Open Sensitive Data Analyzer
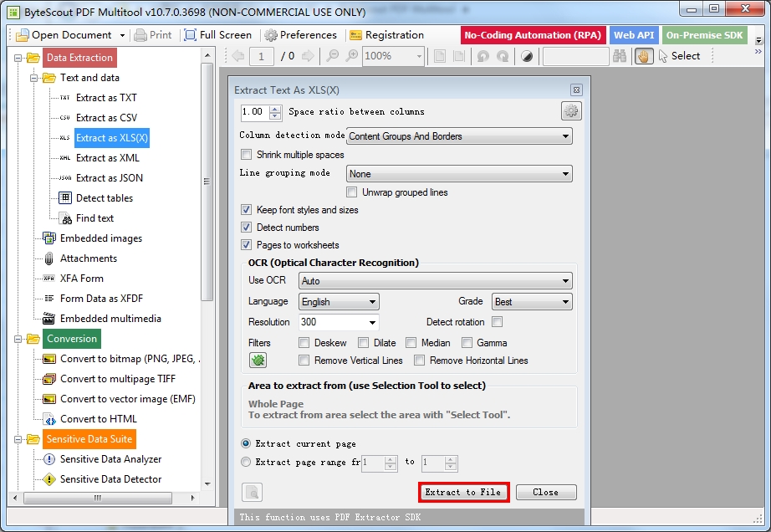This screenshot has width=771, height=532. pos(110,459)
